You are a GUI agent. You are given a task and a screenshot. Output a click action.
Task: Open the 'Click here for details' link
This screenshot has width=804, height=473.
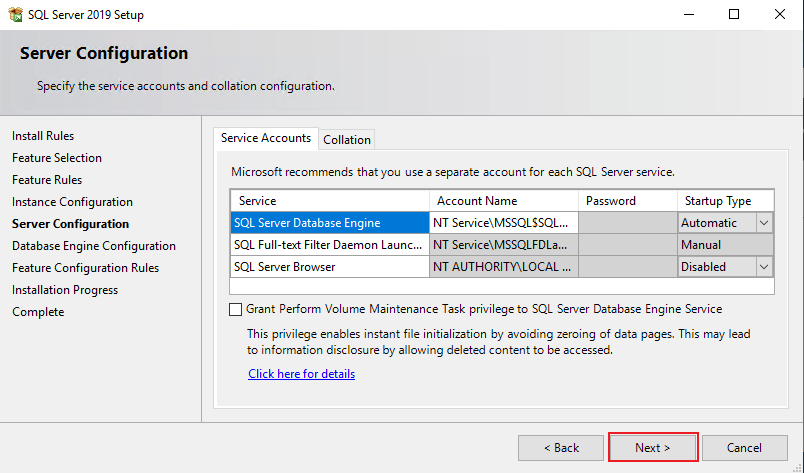[302, 374]
